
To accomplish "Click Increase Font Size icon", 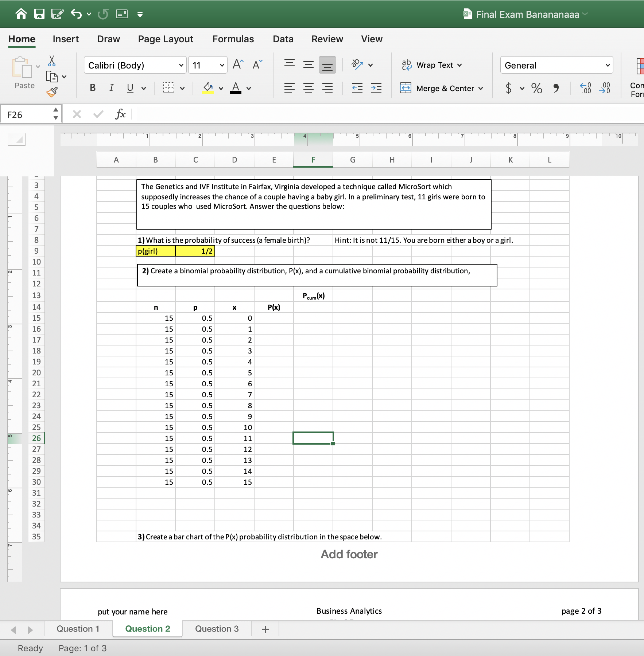I will click(238, 65).
